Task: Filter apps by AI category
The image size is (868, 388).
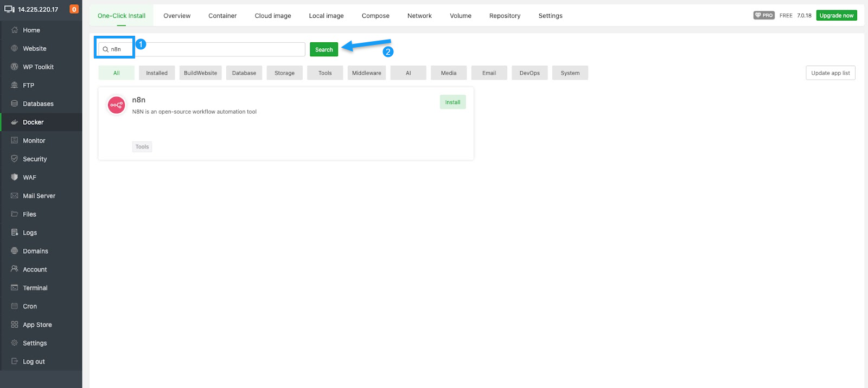Action: [x=409, y=73]
